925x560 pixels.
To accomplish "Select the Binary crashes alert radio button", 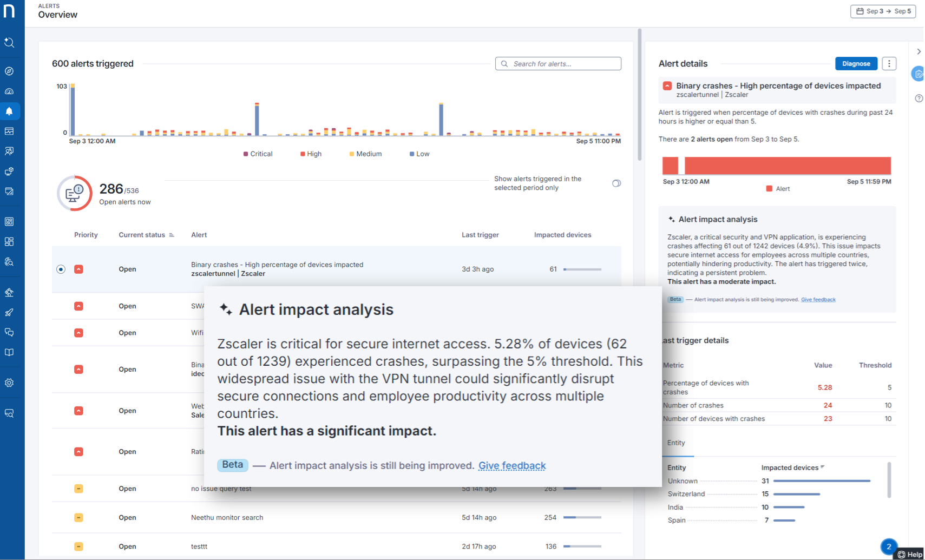I will pyautogui.click(x=61, y=269).
